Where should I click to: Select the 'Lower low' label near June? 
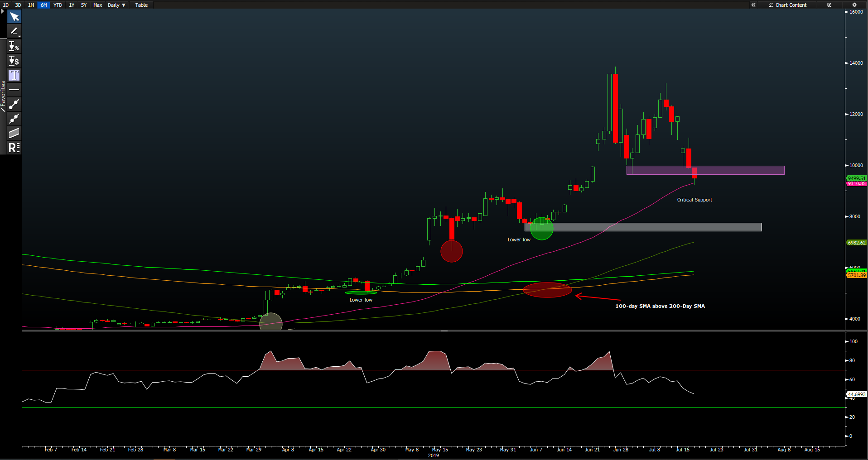click(519, 240)
